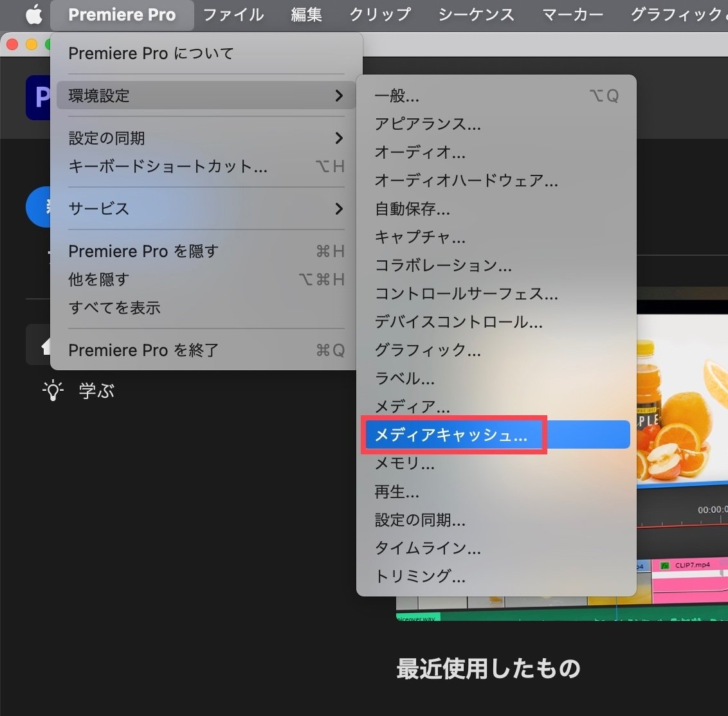Open the グラフィック menu
The width and height of the screenshot is (728, 716).
pyautogui.click(x=678, y=15)
